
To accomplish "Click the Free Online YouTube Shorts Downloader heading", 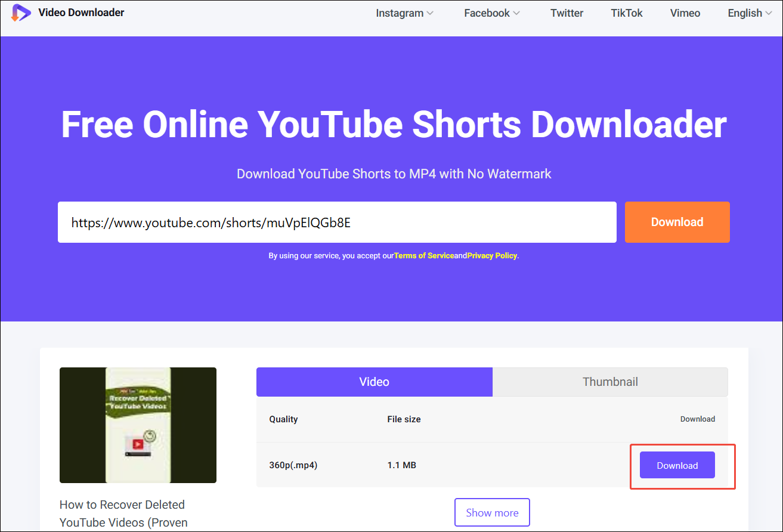I will pos(394,125).
